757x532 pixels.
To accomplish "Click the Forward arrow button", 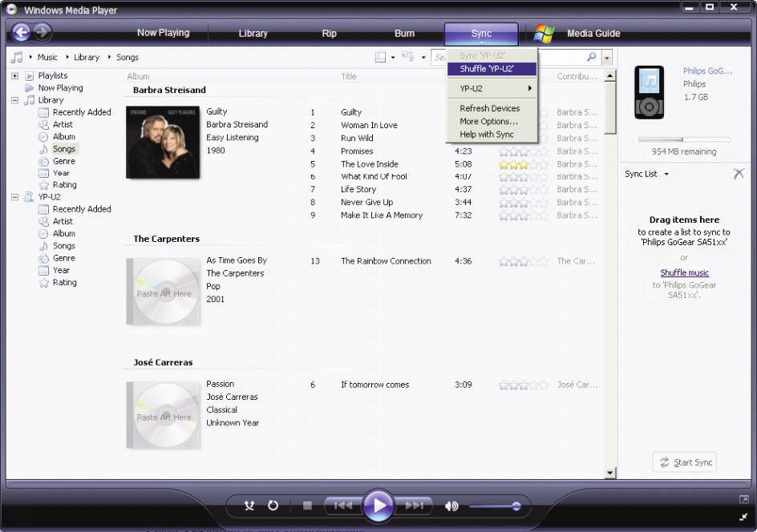I will [x=42, y=32].
